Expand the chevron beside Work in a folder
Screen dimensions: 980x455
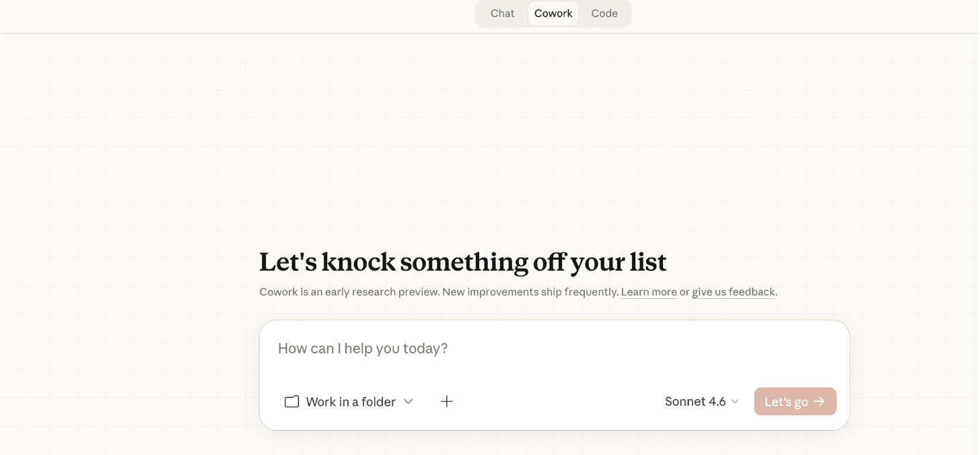[x=408, y=402]
